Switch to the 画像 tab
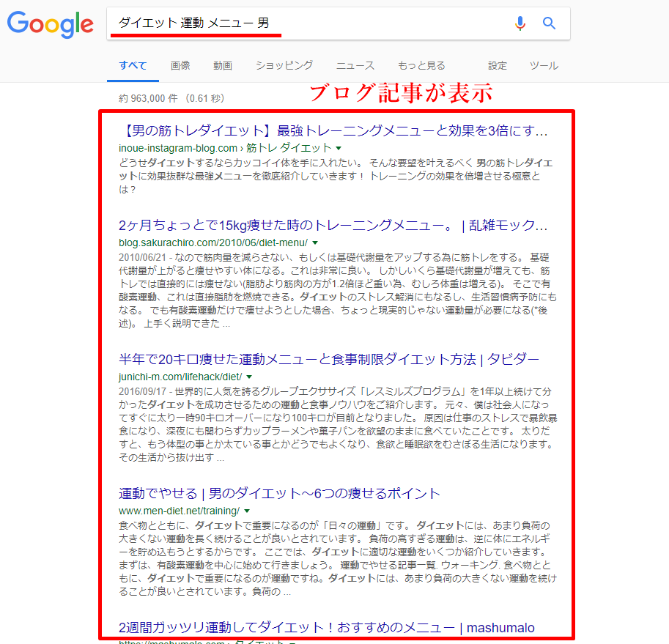This screenshot has height=644, width=669. (180, 65)
